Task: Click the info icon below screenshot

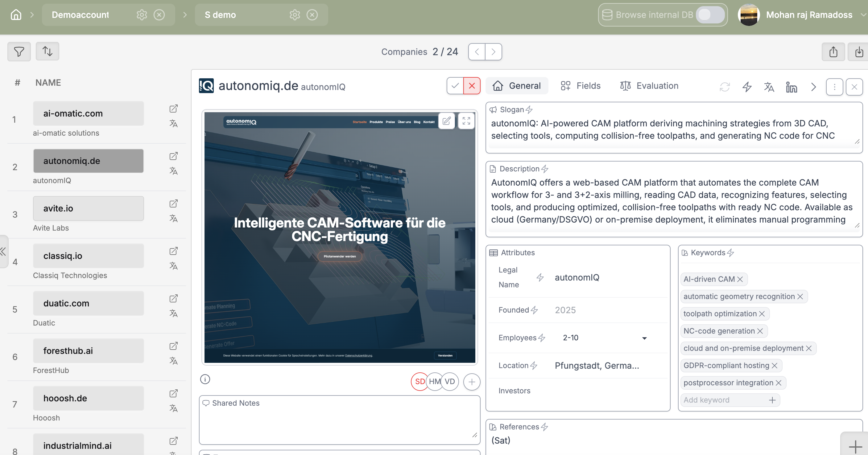Action: 205,379
